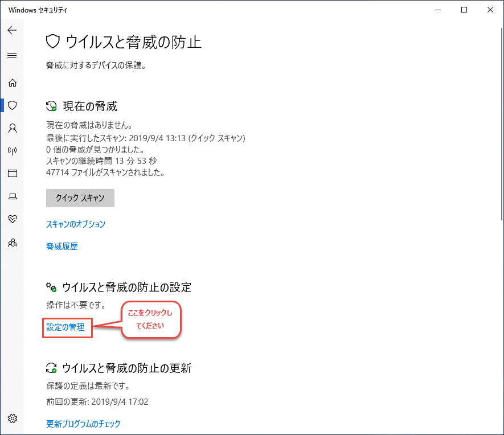Select the shield virus protection sidebar icon
The image size is (504, 435).
(12, 105)
